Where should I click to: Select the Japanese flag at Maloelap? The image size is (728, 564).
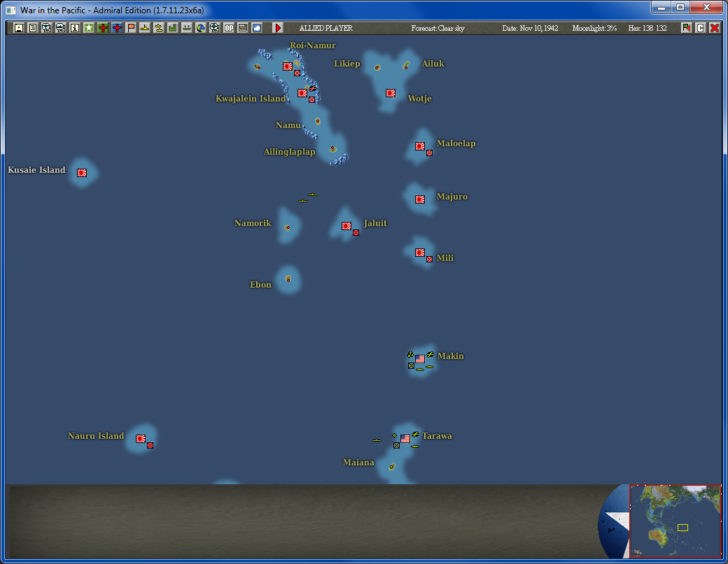[420, 146]
